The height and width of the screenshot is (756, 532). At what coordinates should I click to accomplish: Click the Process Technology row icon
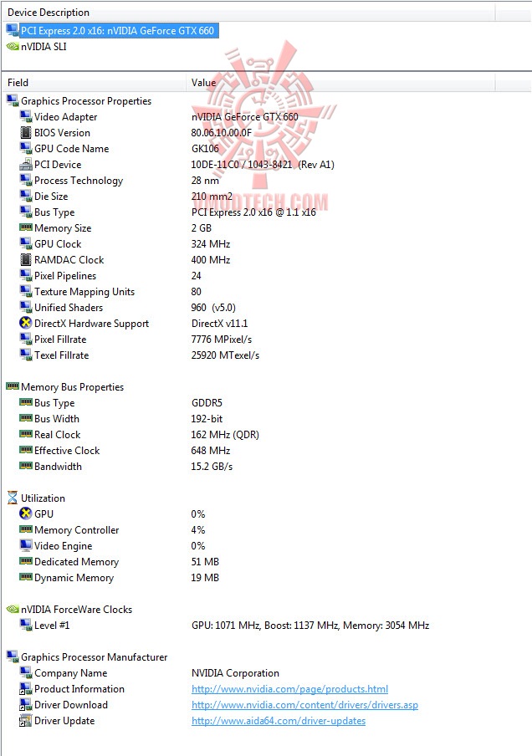tap(26, 181)
